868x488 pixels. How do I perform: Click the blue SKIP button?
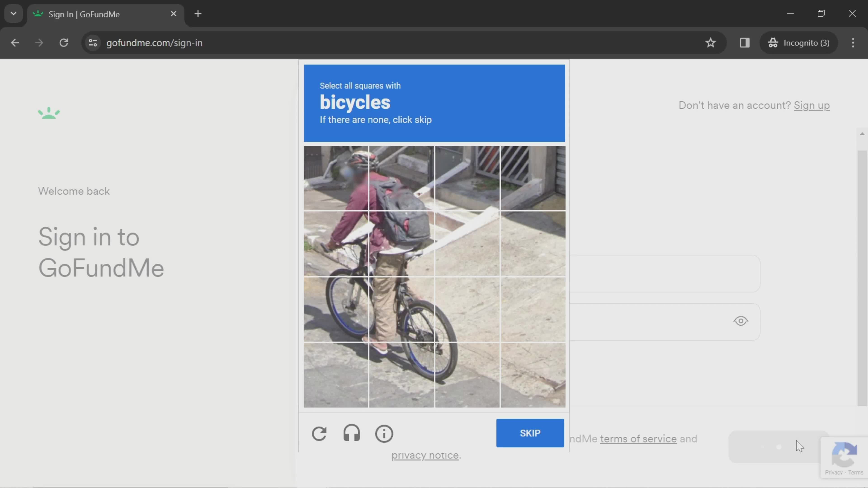coord(530,433)
